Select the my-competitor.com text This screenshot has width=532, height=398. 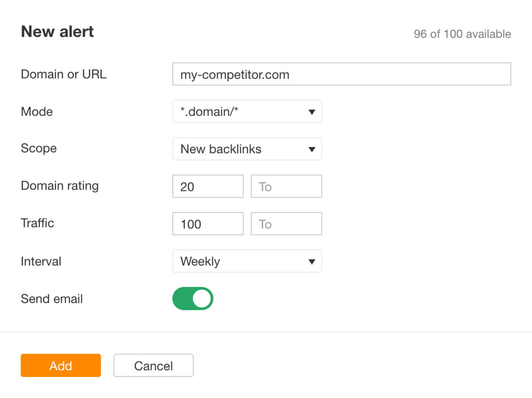click(x=234, y=74)
